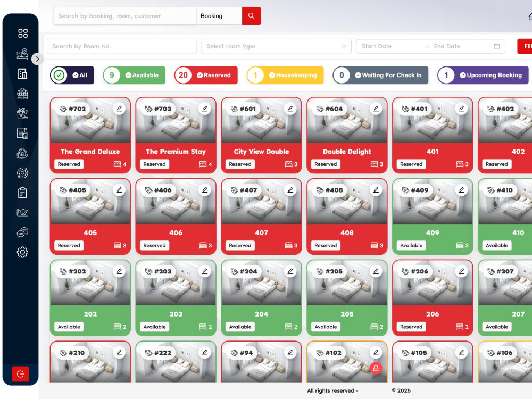532x399 pixels.
Task: Edit room #206 with the pencil icon
Action: click(x=461, y=271)
